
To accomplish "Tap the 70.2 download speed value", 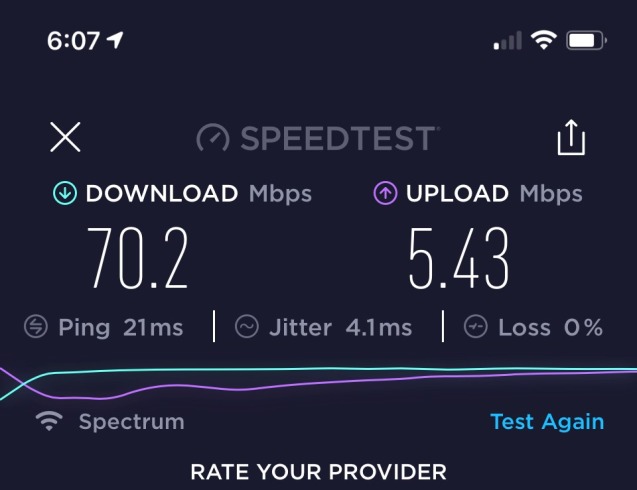I will pyautogui.click(x=138, y=258).
